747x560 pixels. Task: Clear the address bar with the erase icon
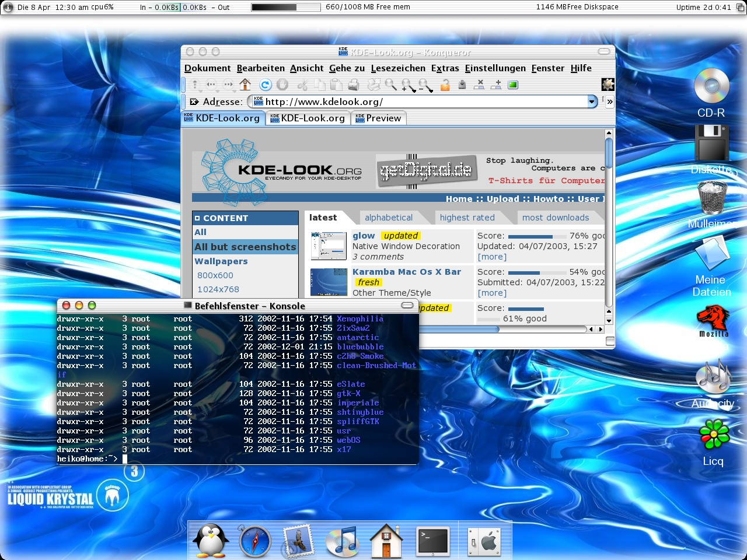click(x=194, y=101)
